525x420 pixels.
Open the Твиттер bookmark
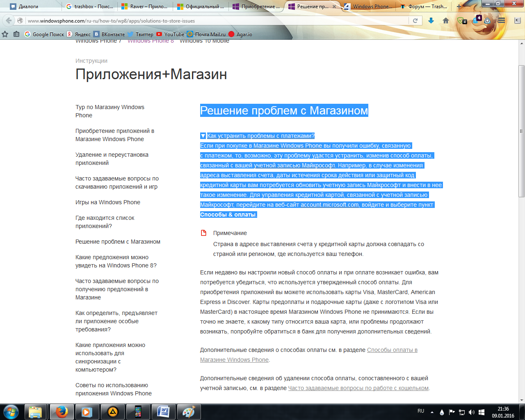point(140,34)
